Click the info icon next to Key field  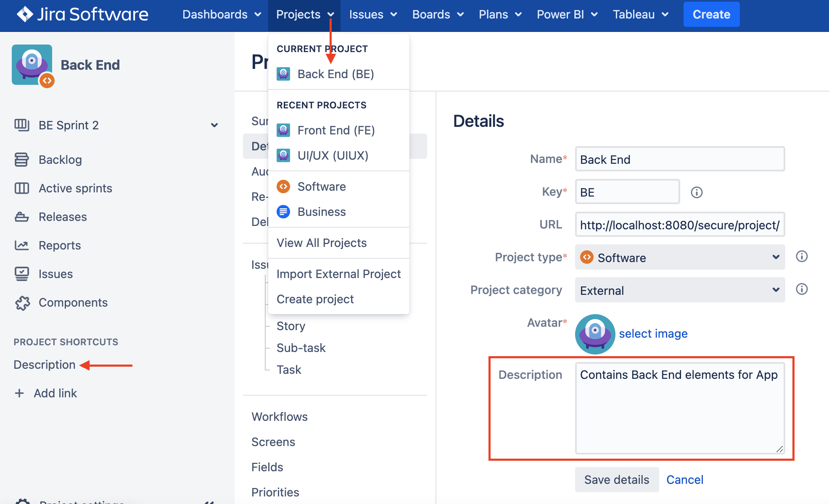coord(697,192)
